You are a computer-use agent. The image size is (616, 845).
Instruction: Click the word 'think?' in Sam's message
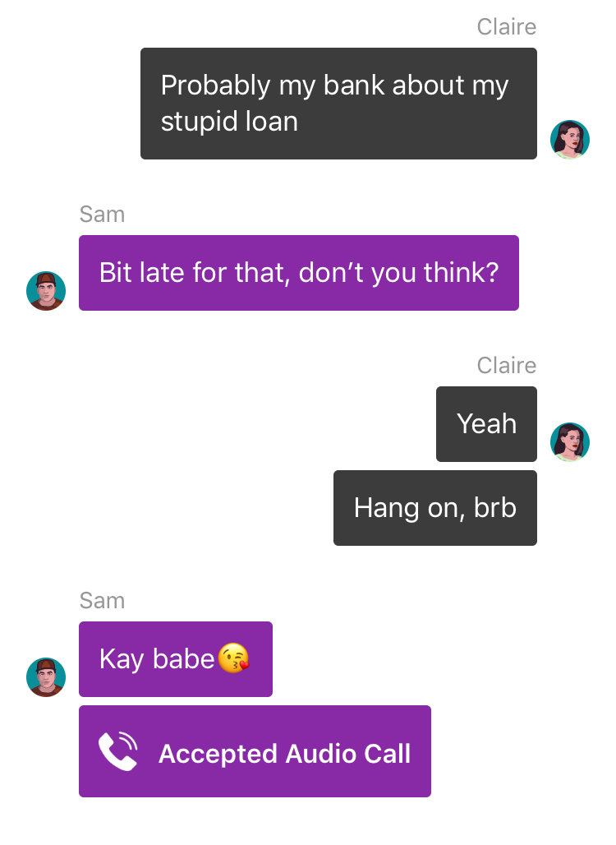pos(462,273)
